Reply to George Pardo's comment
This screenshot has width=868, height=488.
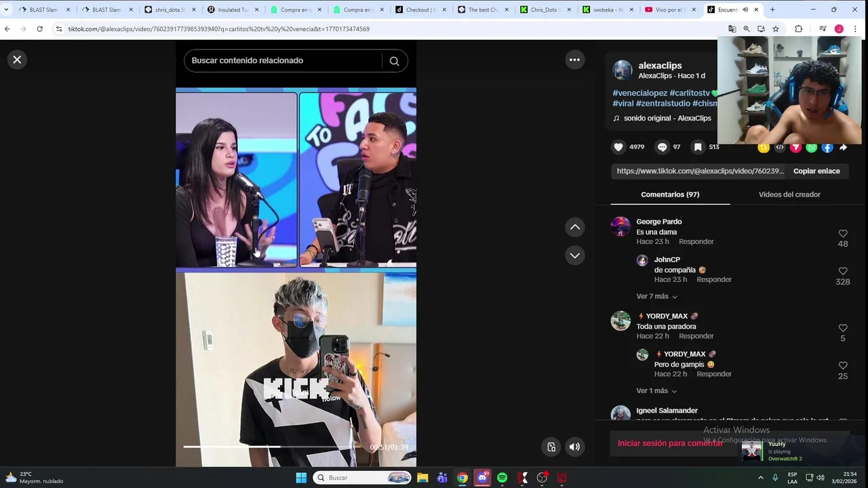(x=696, y=242)
